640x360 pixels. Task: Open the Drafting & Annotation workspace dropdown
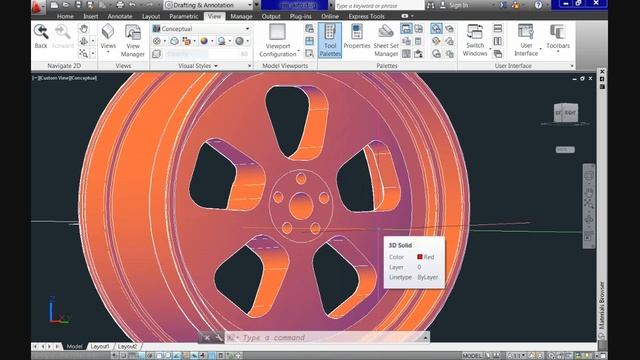[209, 5]
